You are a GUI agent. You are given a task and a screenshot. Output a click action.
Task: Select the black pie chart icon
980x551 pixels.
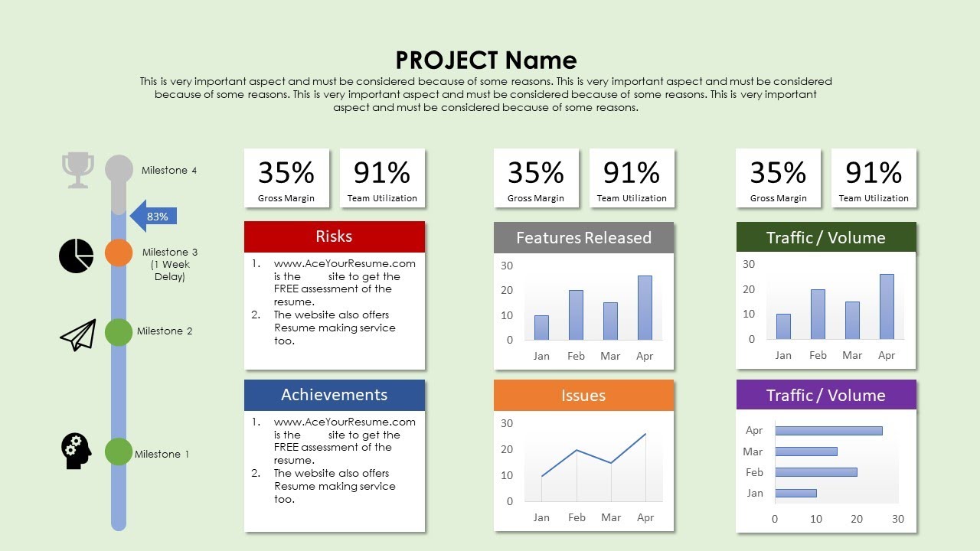[x=76, y=256]
